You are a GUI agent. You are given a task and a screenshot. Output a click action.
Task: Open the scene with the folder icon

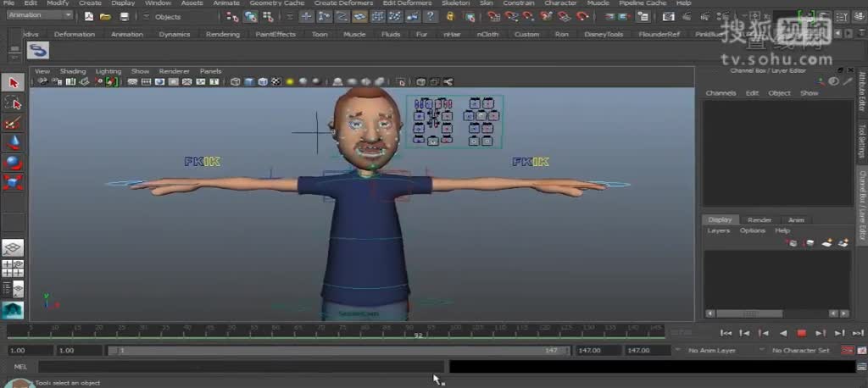(105, 17)
